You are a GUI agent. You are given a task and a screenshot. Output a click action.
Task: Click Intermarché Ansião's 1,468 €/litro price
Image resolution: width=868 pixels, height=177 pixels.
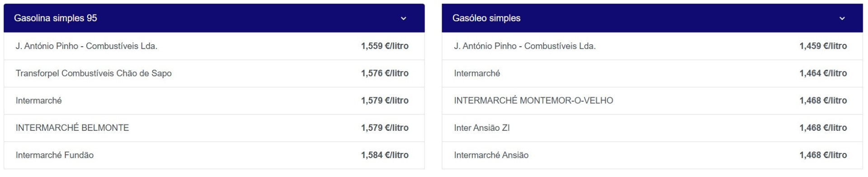pos(823,155)
